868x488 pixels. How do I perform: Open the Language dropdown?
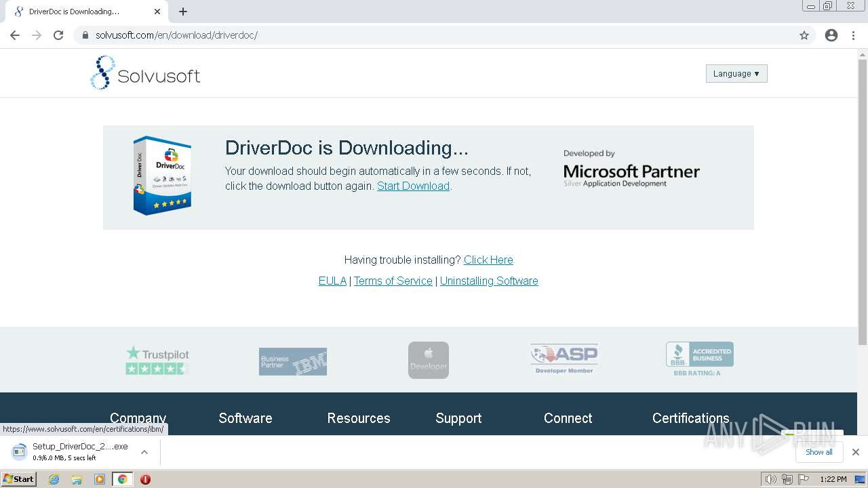pos(736,73)
